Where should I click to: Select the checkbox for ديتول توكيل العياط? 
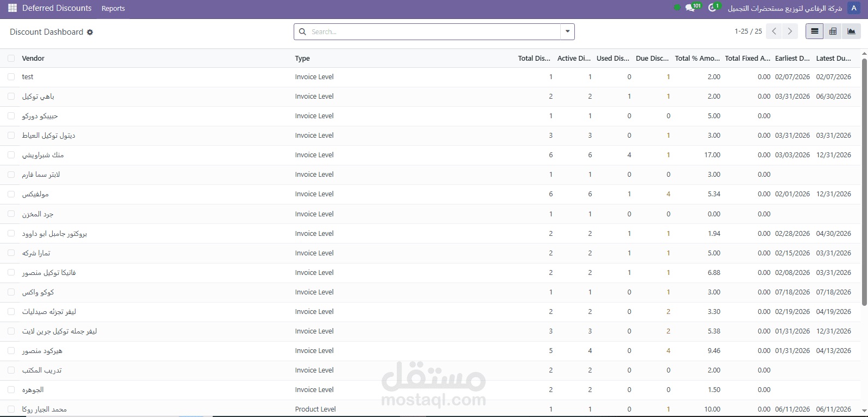coord(11,135)
